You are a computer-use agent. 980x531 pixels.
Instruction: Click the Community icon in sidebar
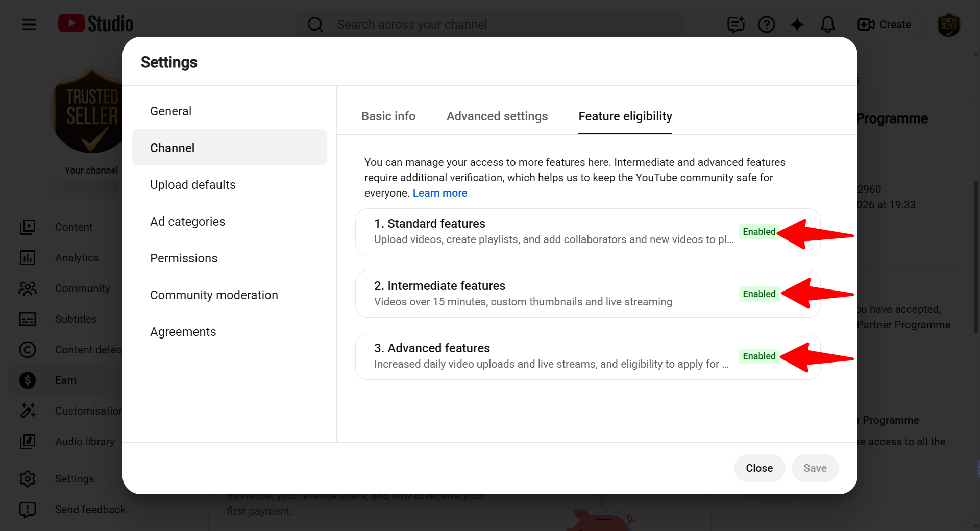[x=28, y=288]
